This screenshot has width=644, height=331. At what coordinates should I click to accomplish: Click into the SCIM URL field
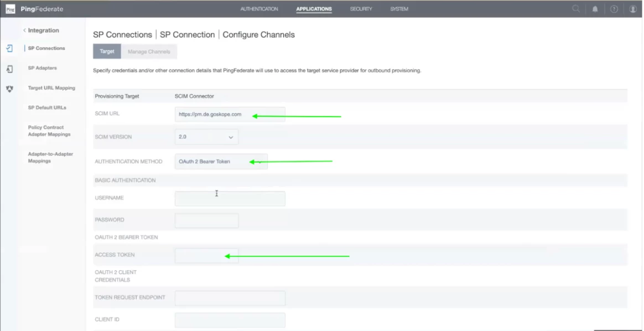click(x=230, y=114)
